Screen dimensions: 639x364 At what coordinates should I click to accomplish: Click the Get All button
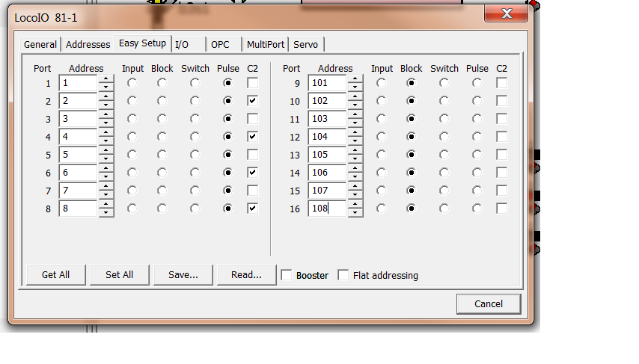click(55, 274)
